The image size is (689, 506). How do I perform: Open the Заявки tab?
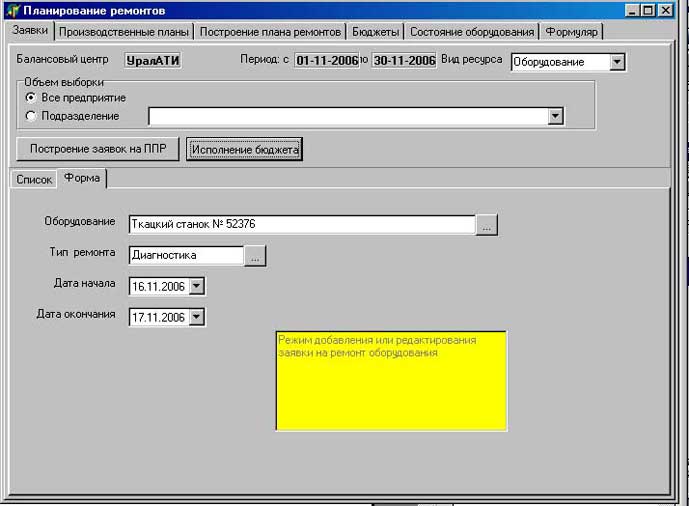pos(30,30)
